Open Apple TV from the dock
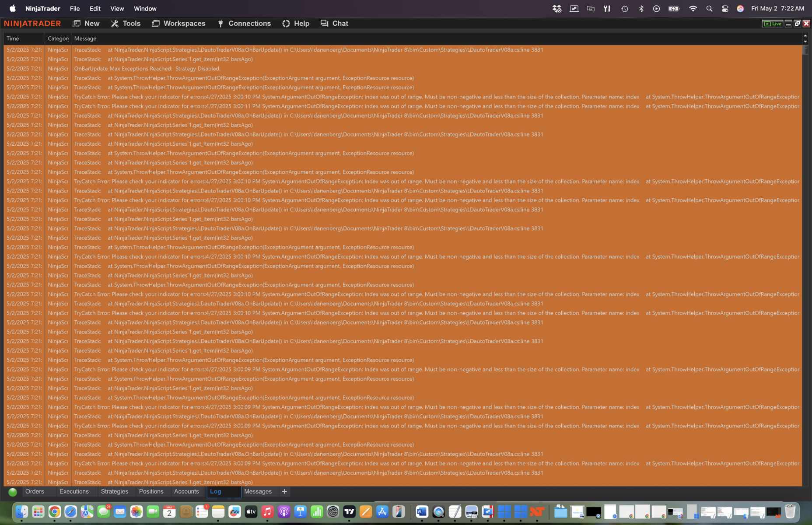 point(251,511)
